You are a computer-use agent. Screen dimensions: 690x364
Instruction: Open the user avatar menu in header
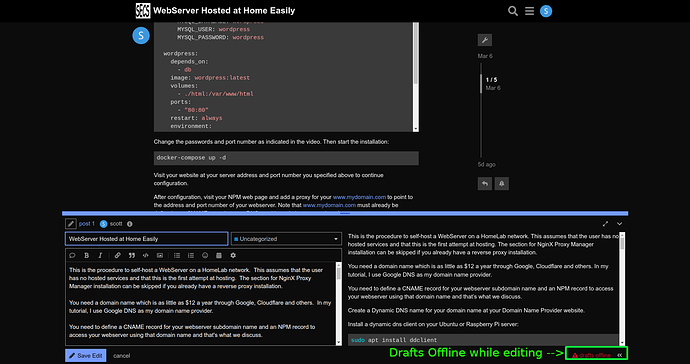tap(546, 11)
